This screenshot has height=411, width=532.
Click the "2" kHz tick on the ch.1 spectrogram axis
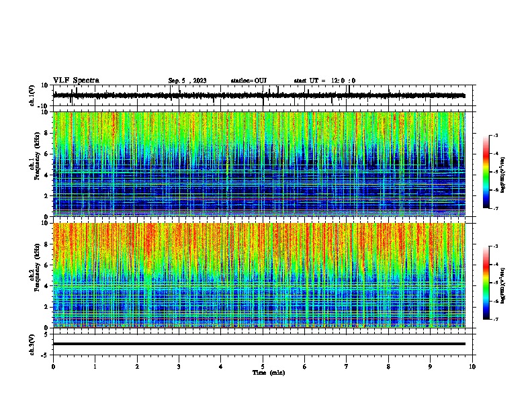click(47, 195)
